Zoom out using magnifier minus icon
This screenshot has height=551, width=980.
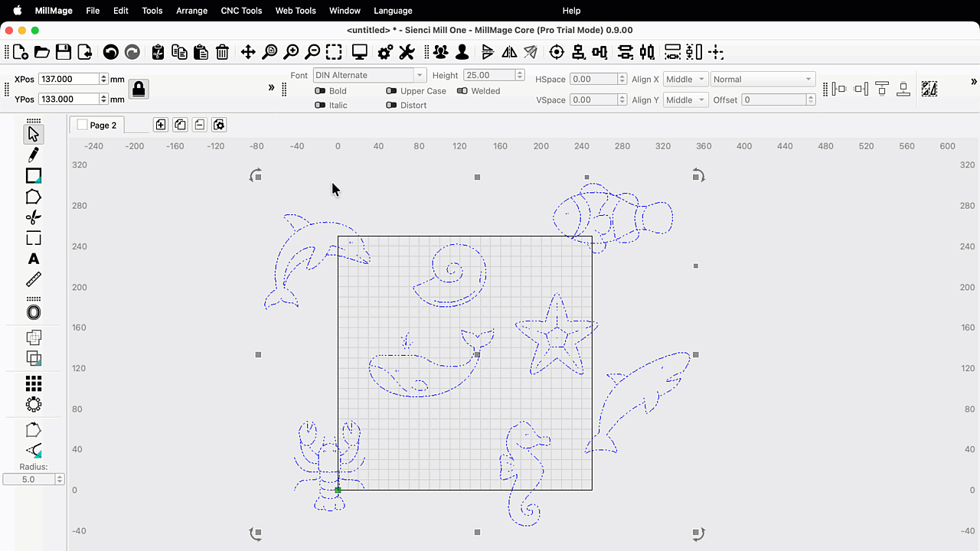pyautogui.click(x=312, y=52)
